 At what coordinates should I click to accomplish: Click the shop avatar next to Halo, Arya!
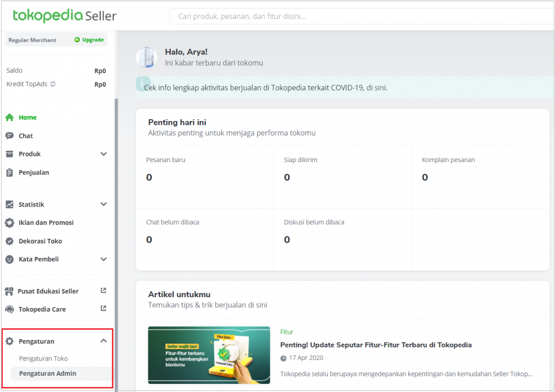146,57
